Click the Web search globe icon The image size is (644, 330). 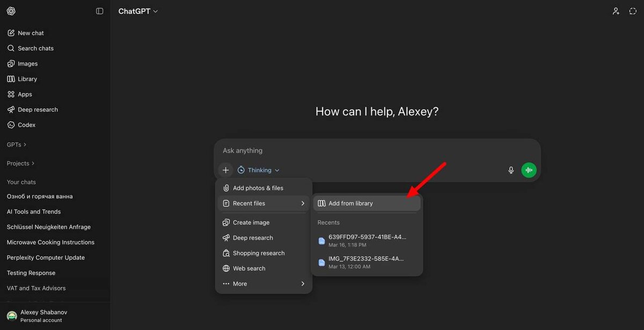[x=226, y=268]
